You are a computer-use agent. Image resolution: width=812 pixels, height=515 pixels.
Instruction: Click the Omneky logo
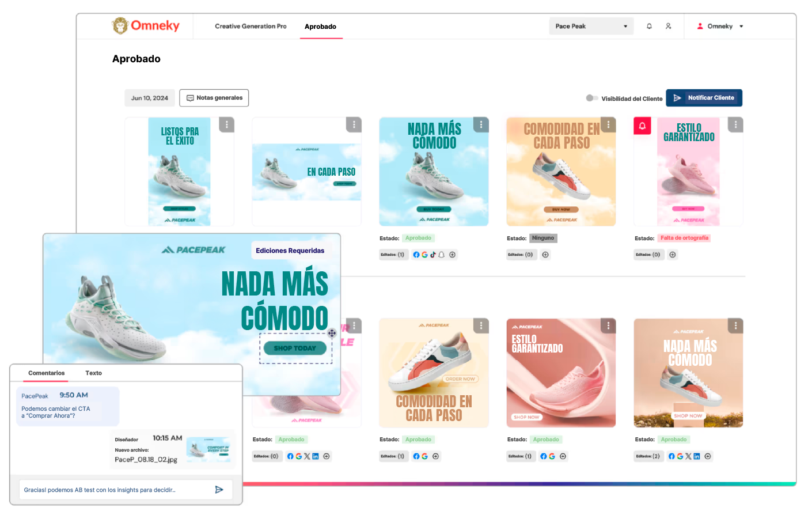[146, 26]
